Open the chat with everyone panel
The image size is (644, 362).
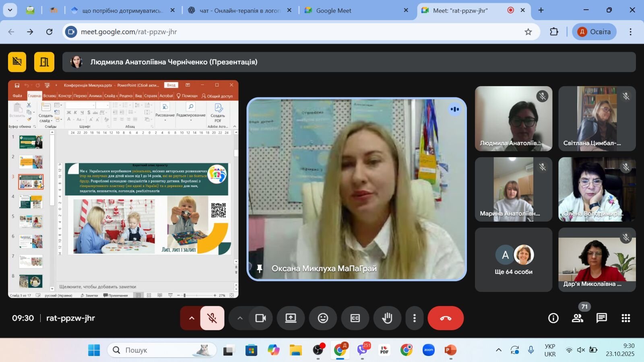point(601,318)
